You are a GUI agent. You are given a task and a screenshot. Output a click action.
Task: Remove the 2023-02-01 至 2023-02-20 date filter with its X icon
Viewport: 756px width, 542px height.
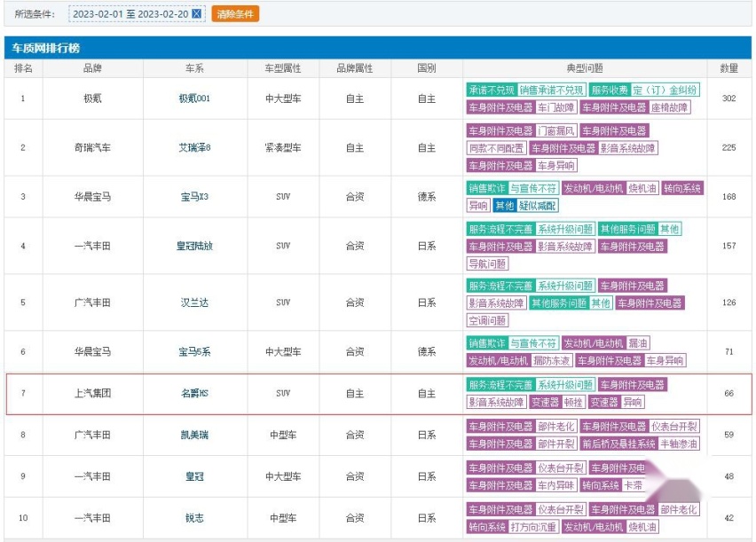(x=196, y=14)
